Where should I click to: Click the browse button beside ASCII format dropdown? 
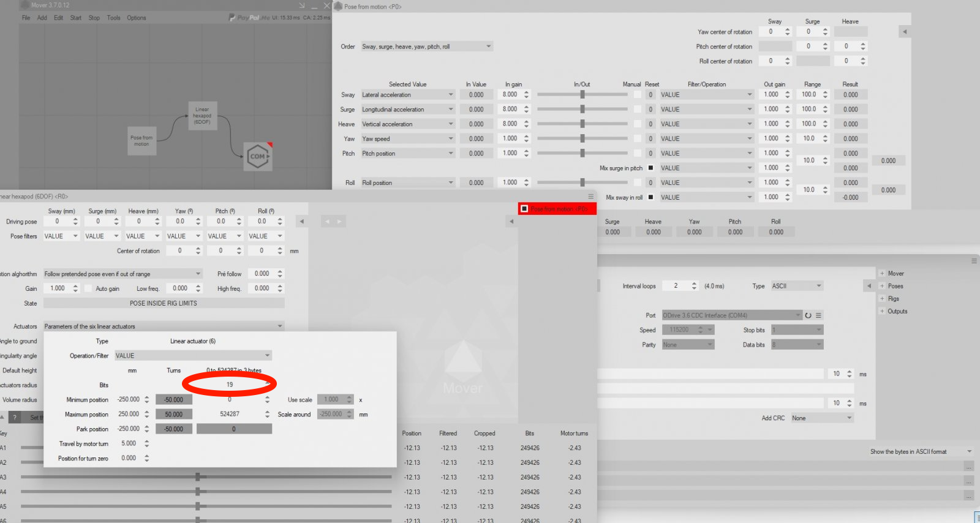pos(969,467)
